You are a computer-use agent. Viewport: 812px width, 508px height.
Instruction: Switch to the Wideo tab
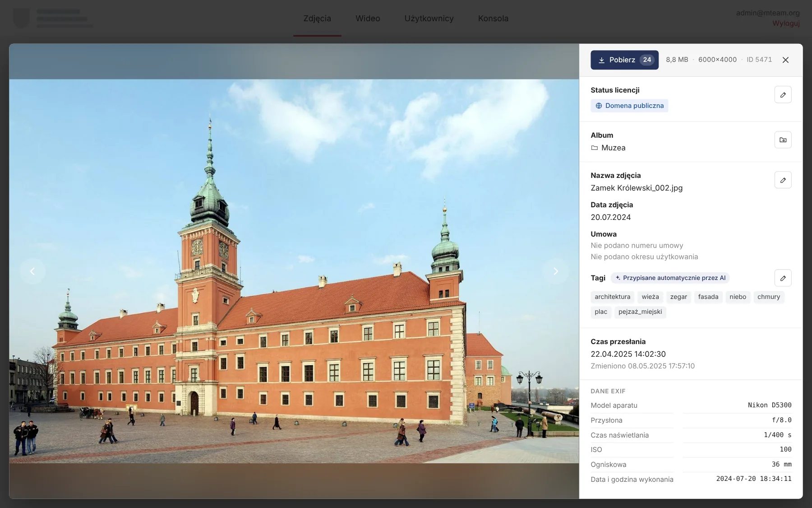(368, 19)
